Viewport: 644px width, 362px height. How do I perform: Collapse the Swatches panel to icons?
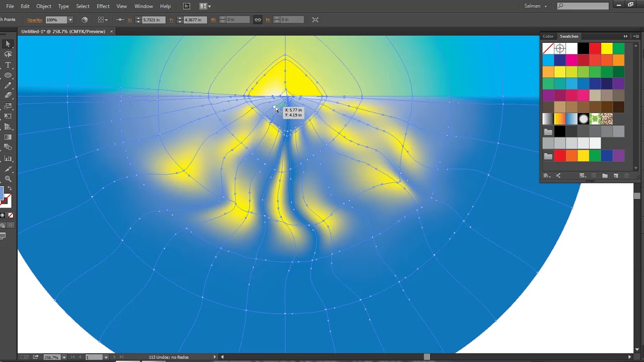(x=625, y=36)
